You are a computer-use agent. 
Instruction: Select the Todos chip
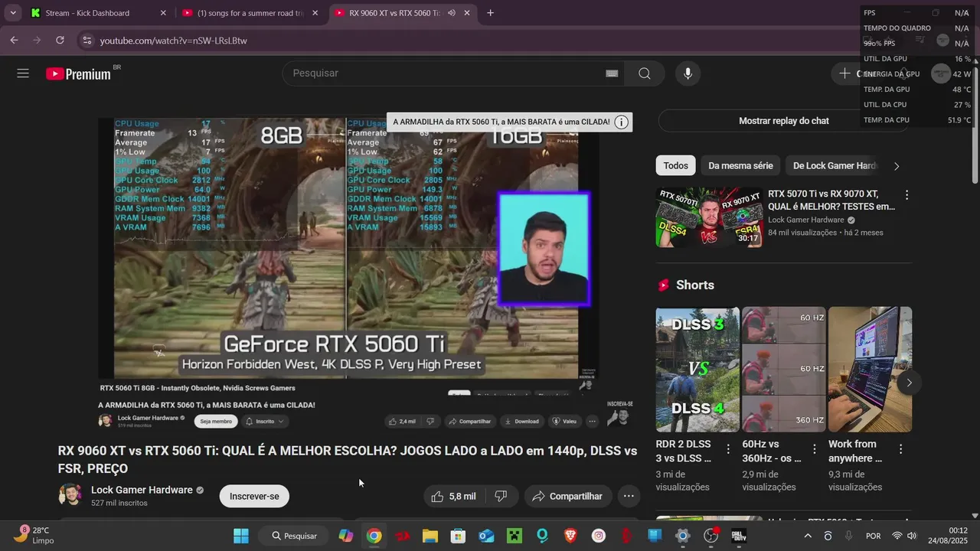(x=675, y=165)
